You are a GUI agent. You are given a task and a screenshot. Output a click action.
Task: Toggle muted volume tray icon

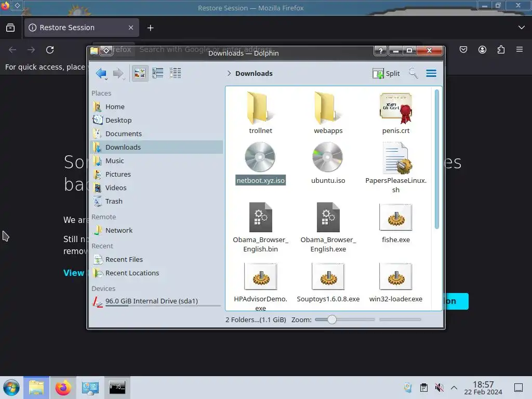pos(440,388)
